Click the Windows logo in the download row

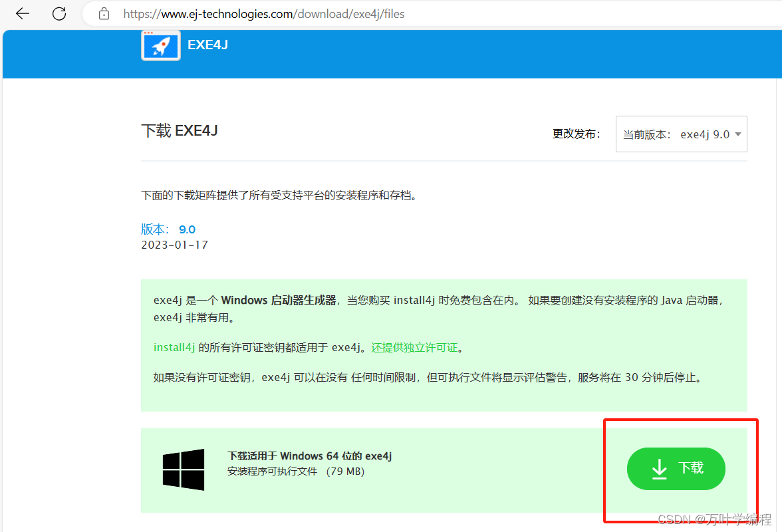click(184, 469)
